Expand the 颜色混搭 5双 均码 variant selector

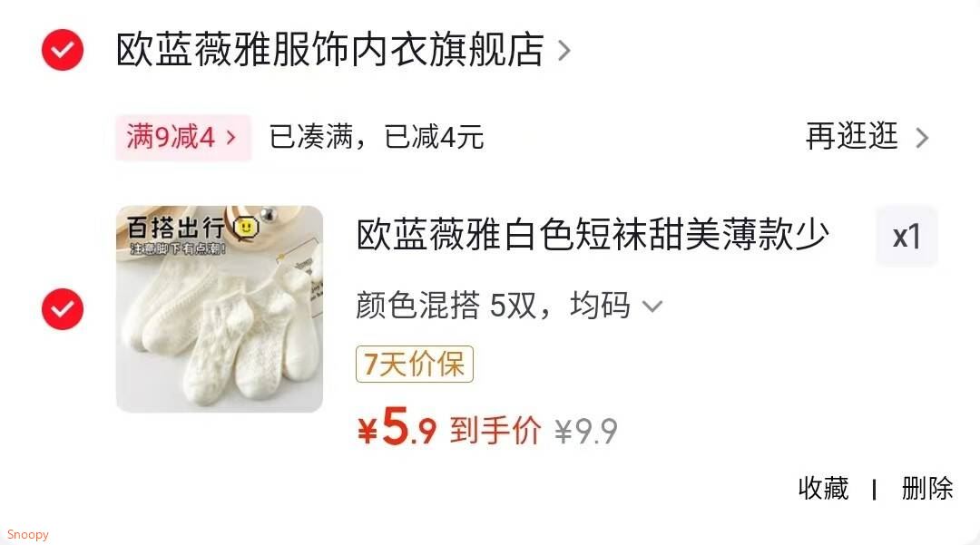(509, 306)
